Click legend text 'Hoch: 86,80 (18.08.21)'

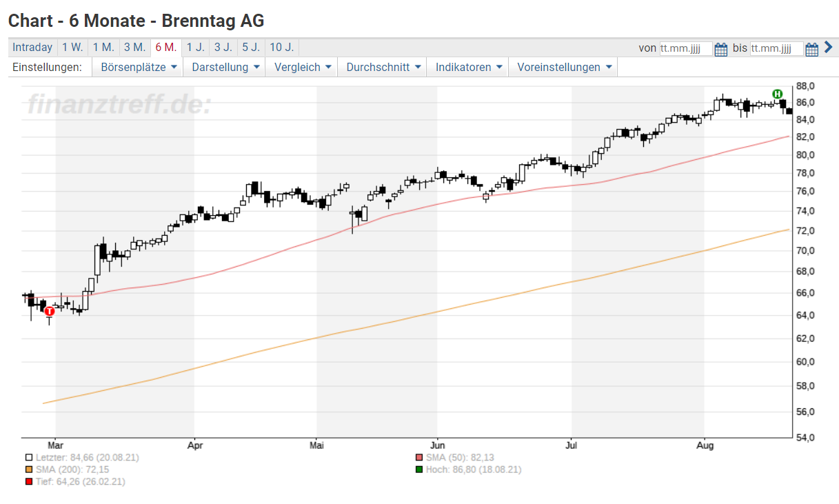coord(474,470)
